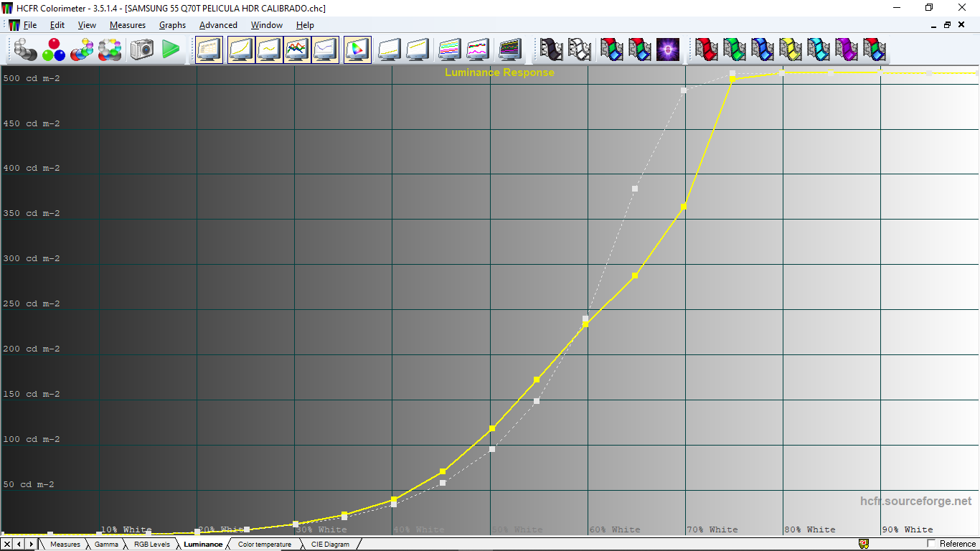
Task: Click the magenta film strip saturation icon
Action: (x=847, y=50)
